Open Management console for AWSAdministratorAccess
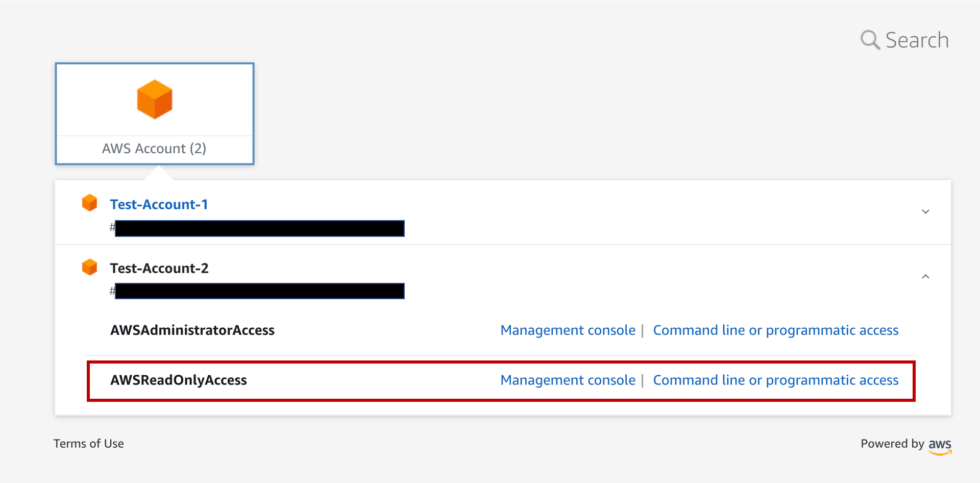The height and width of the screenshot is (483, 980). pyautogui.click(x=567, y=330)
